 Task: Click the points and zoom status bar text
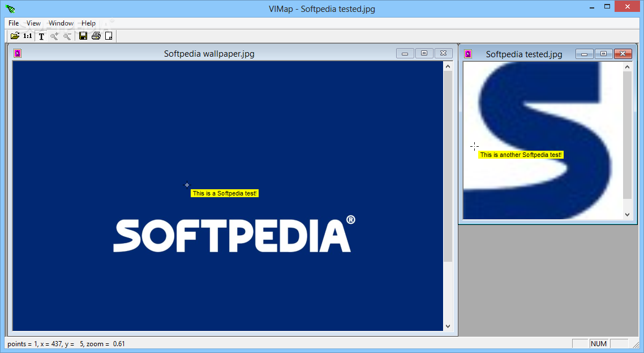click(66, 344)
